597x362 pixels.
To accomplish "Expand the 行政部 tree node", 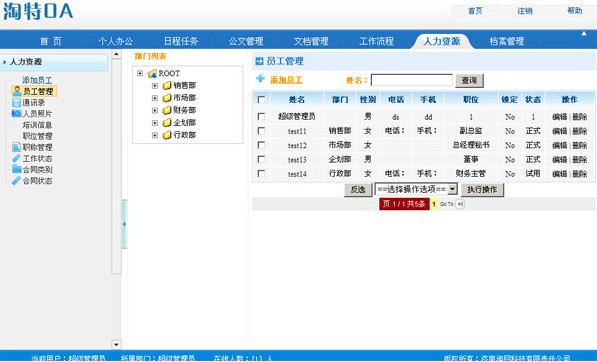I will 155,136.
